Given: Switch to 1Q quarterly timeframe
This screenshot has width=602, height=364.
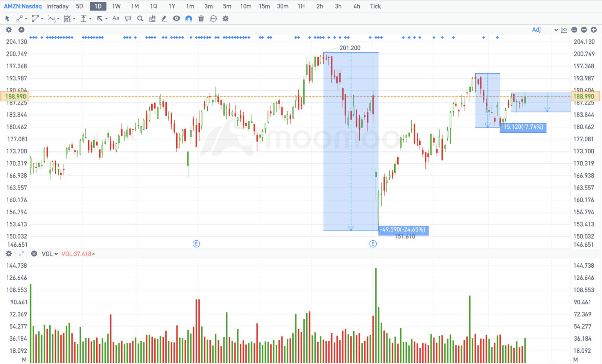Looking at the screenshot, I should pos(154,6).
